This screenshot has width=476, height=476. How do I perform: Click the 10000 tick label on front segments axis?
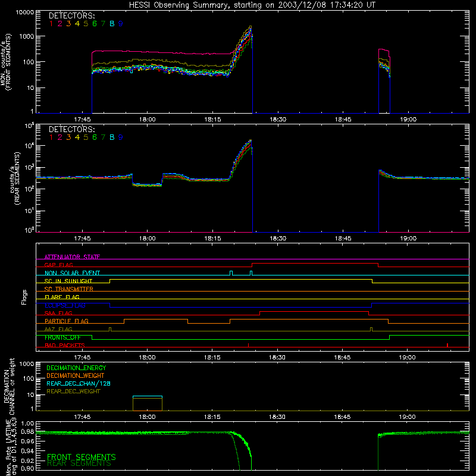point(25,12)
